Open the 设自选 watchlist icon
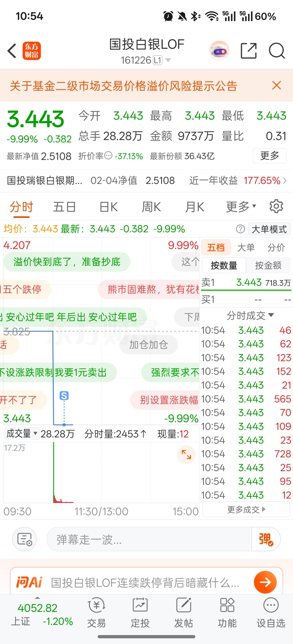Viewport: 293px width, 644px height. point(271,613)
